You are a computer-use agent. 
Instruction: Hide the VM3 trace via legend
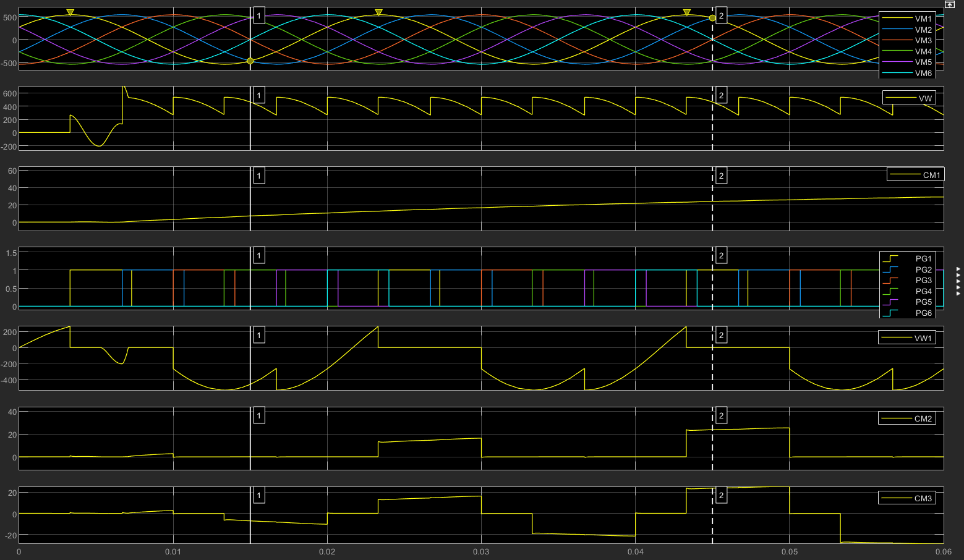(908, 41)
